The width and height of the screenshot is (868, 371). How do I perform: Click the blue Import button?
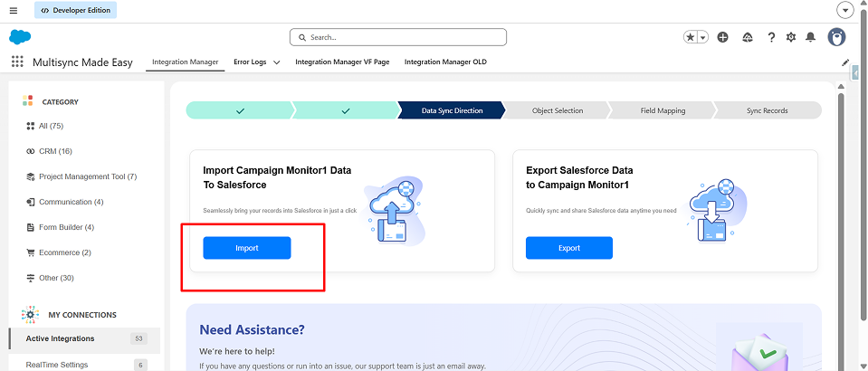247,248
